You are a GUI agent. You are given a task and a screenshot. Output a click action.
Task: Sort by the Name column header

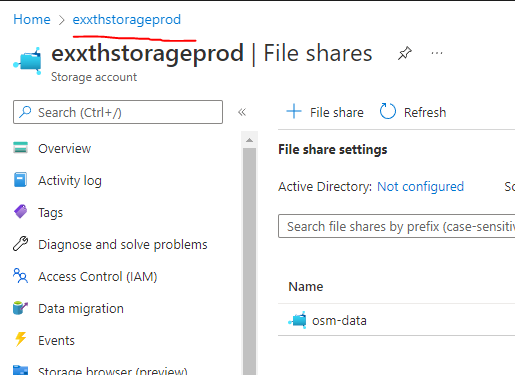tap(306, 286)
